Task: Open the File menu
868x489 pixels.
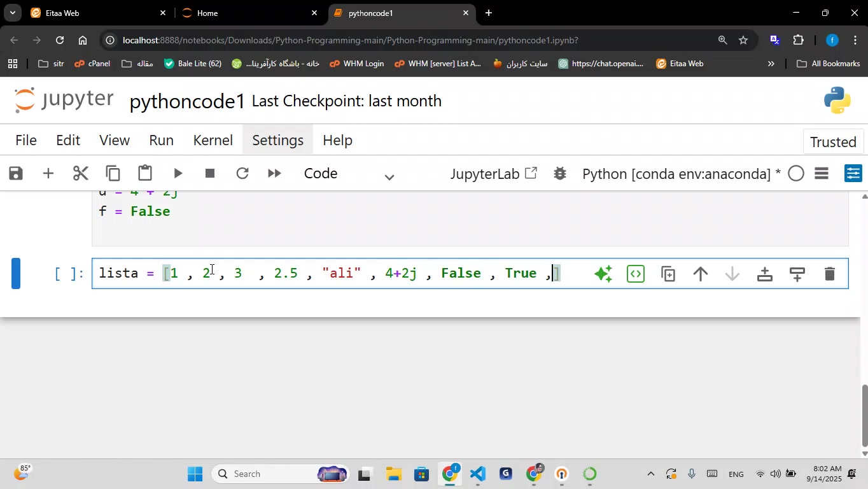Action: [25, 140]
